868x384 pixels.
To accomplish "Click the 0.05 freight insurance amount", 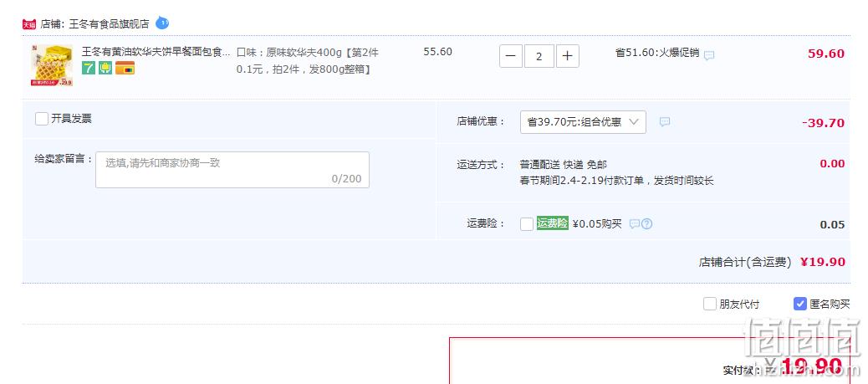I will coord(832,225).
